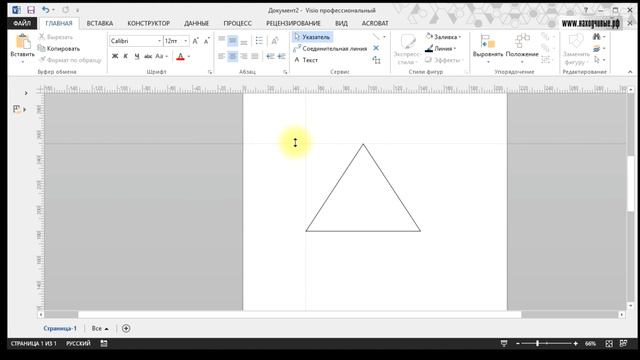This screenshot has width=640, height=360.
Task: Click the Вставить (Paste) icon
Action: point(22,42)
